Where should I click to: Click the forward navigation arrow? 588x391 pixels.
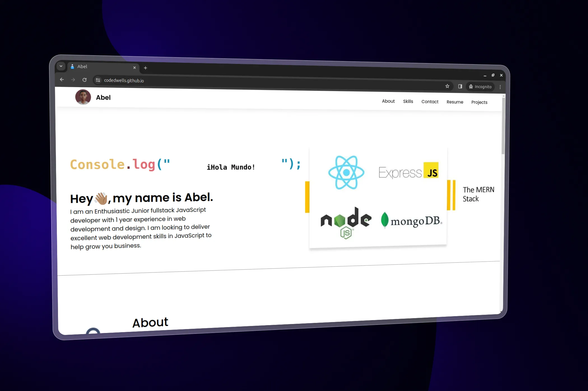tap(73, 80)
